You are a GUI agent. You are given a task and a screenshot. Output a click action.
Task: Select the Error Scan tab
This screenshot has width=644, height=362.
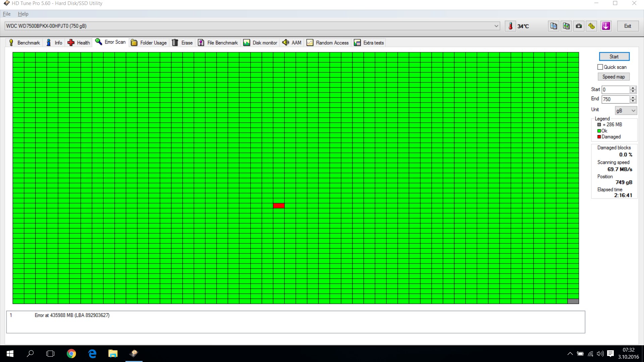click(111, 42)
